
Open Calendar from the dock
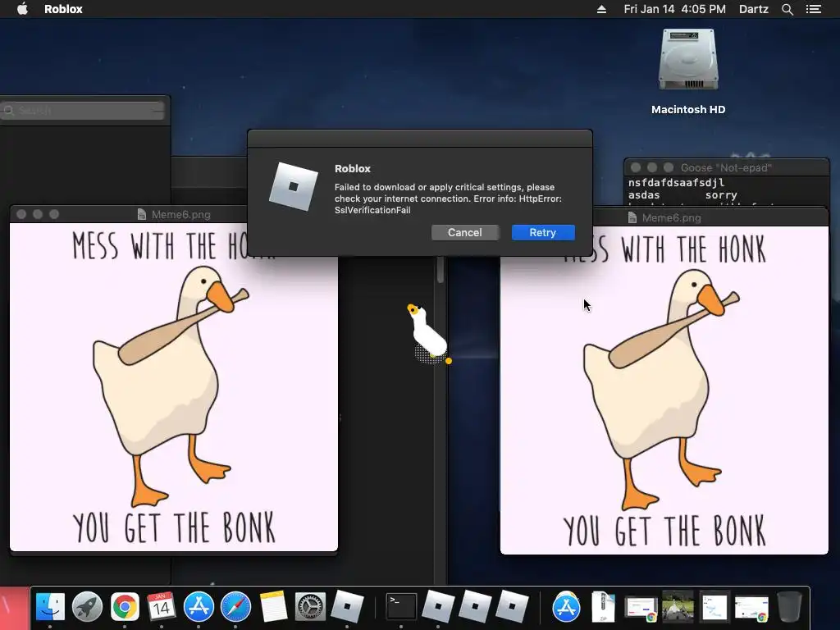coord(162,607)
